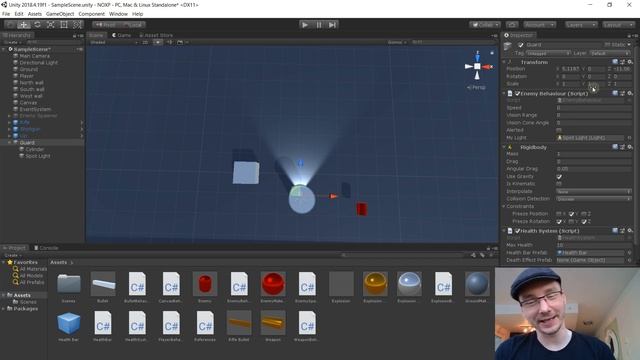
Task: Open Enemy Behaviour component gear menu
Action: coord(630,93)
